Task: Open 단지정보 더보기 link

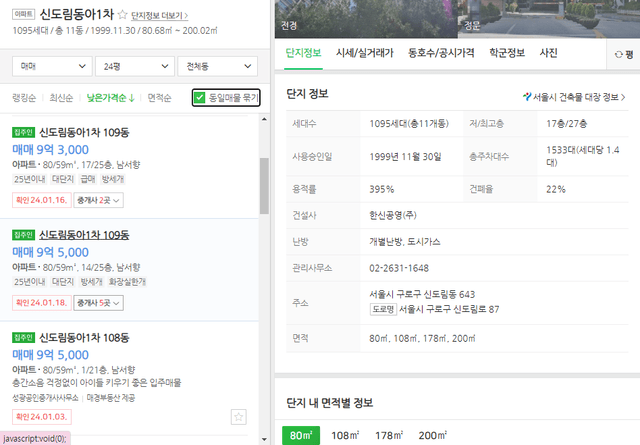Action: coord(160,16)
